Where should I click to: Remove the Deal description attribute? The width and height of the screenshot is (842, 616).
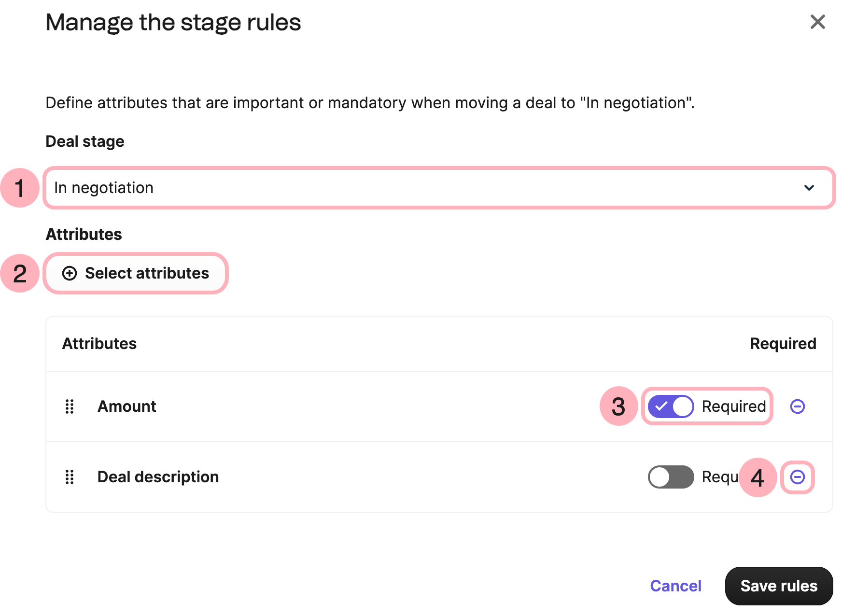[797, 477]
